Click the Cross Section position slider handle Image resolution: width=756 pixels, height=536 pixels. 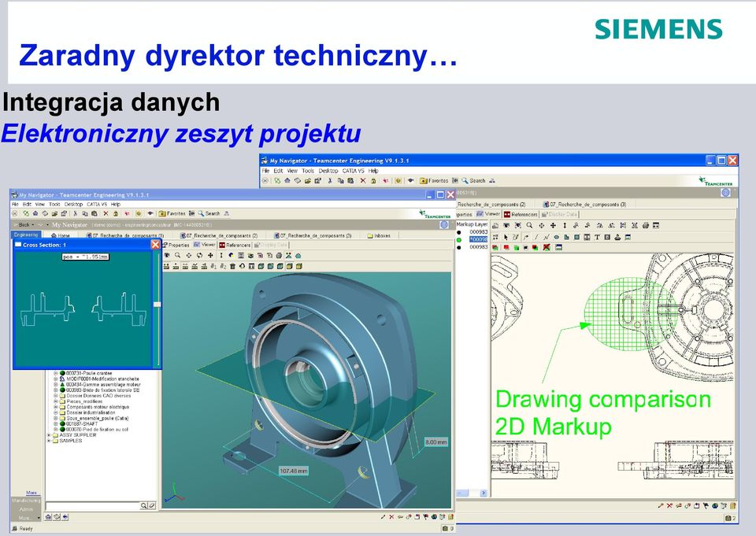pos(157,305)
